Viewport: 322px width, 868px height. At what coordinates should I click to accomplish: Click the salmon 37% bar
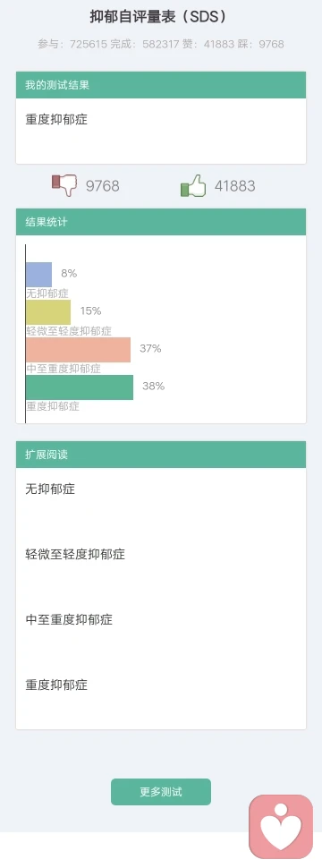(x=78, y=350)
